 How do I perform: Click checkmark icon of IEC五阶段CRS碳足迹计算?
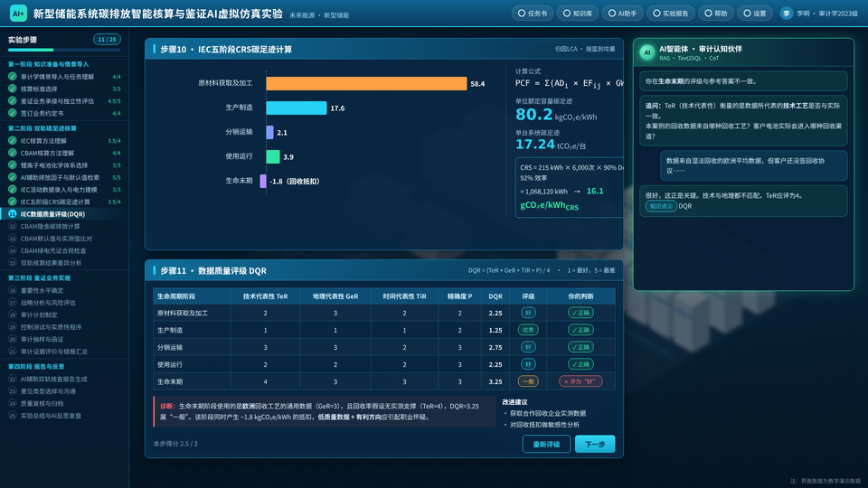12,202
